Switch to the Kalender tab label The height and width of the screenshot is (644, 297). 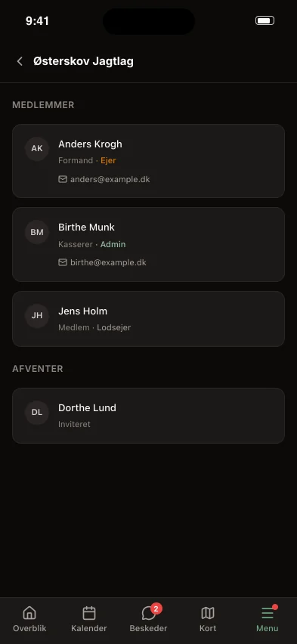click(x=89, y=628)
